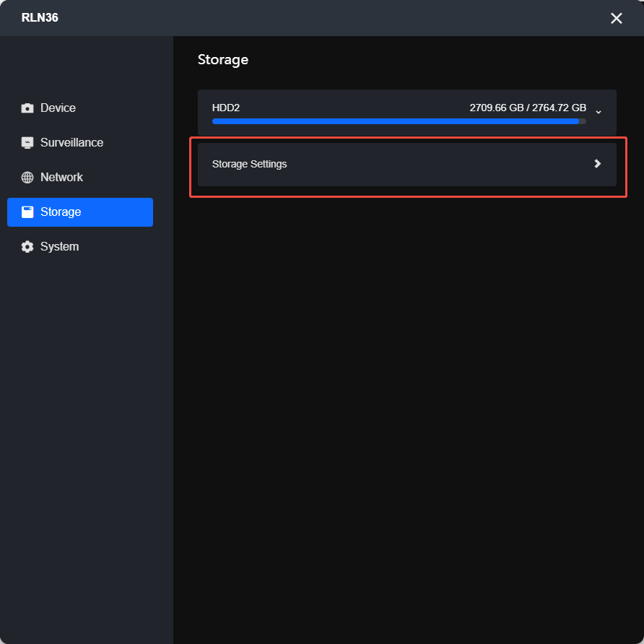Close the RLN36 settings window

coord(616,18)
